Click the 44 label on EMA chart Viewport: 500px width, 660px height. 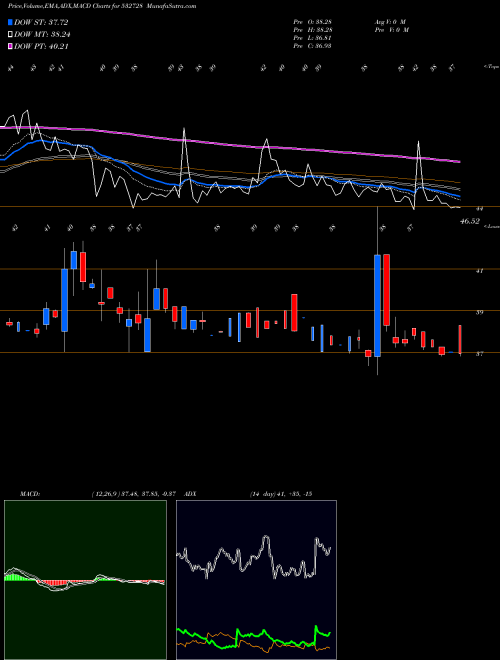point(479,208)
